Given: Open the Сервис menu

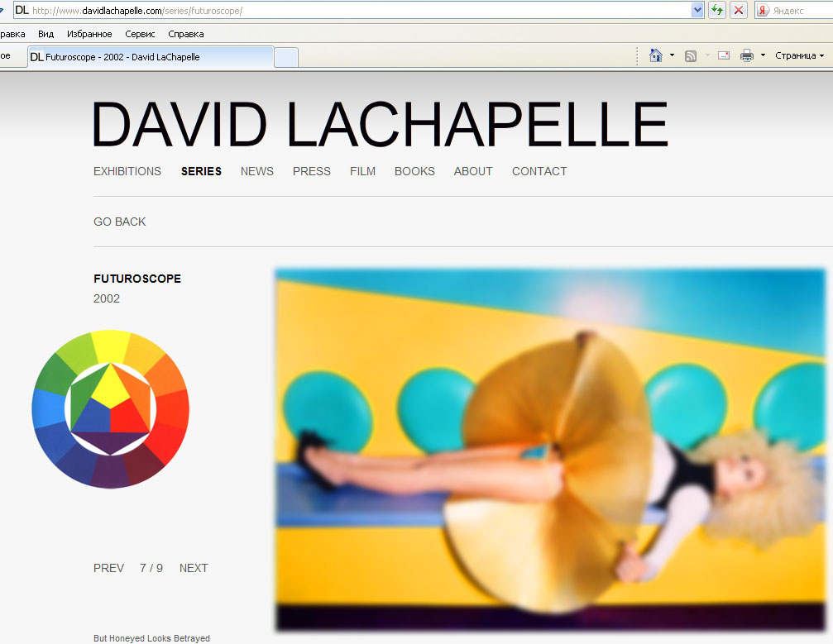Looking at the screenshot, I should pyautogui.click(x=140, y=34).
